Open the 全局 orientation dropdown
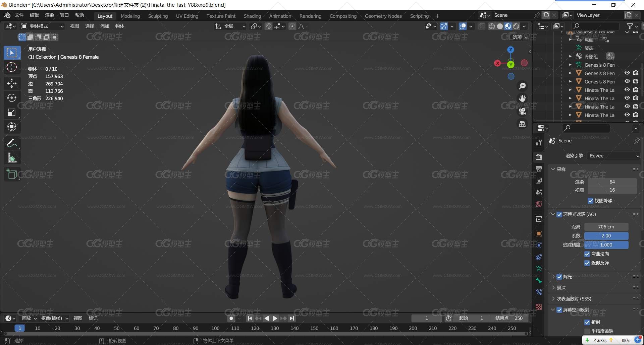 tap(230, 26)
